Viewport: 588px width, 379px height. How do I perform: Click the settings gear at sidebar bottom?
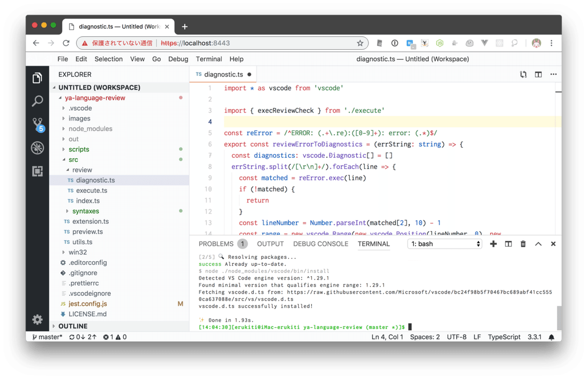tap(38, 319)
